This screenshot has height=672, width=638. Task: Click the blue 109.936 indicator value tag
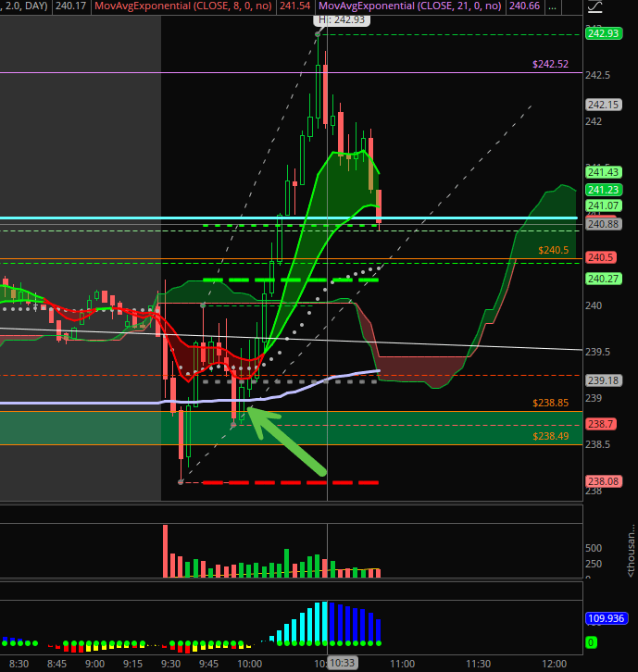606,617
